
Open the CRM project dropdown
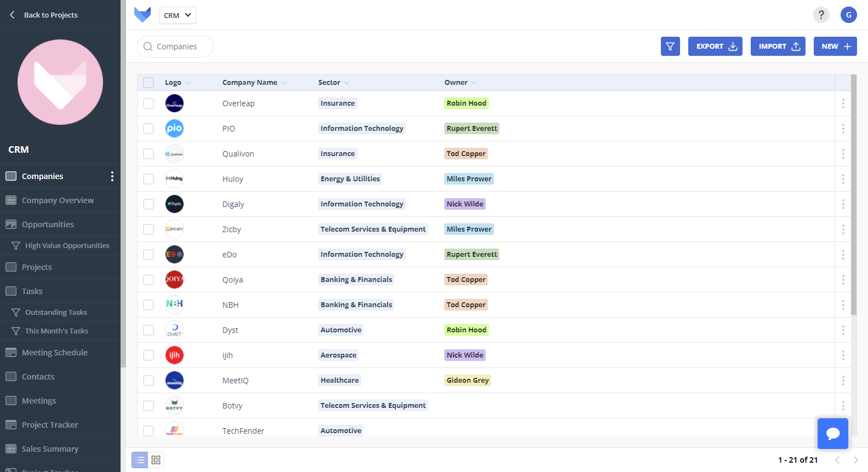(178, 15)
